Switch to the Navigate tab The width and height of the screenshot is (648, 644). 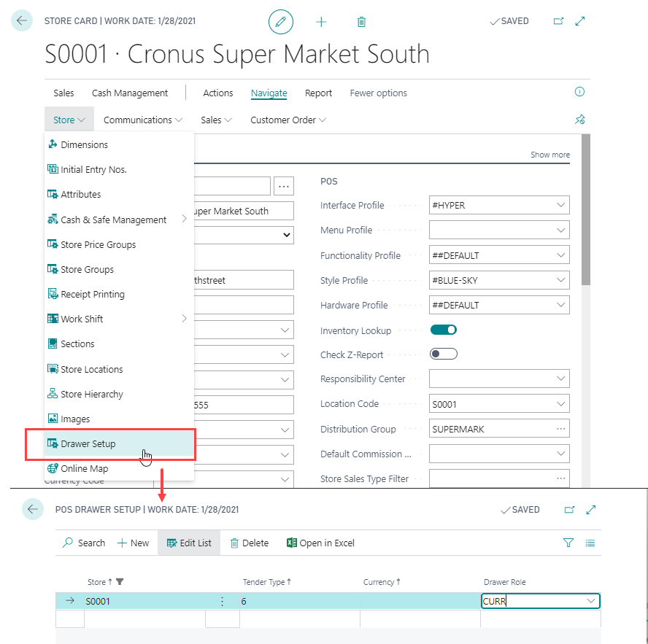pyautogui.click(x=269, y=93)
